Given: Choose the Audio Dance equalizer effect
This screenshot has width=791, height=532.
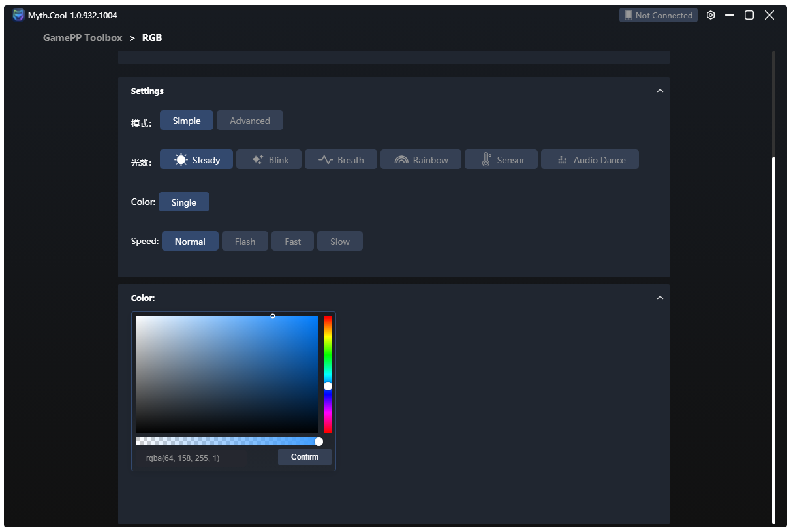Looking at the screenshot, I should [x=590, y=160].
